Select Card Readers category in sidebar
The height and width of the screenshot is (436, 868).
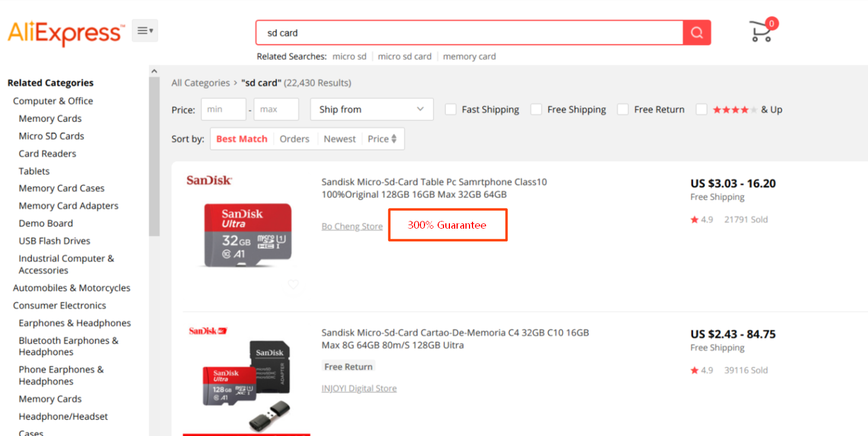coord(47,153)
